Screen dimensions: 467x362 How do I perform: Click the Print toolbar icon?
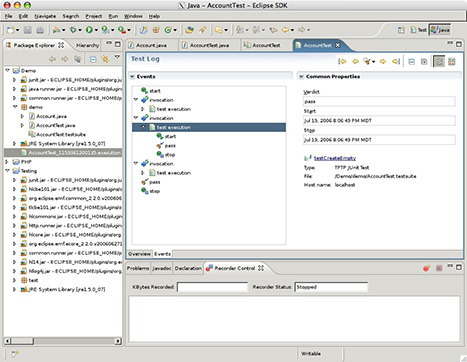point(40,30)
